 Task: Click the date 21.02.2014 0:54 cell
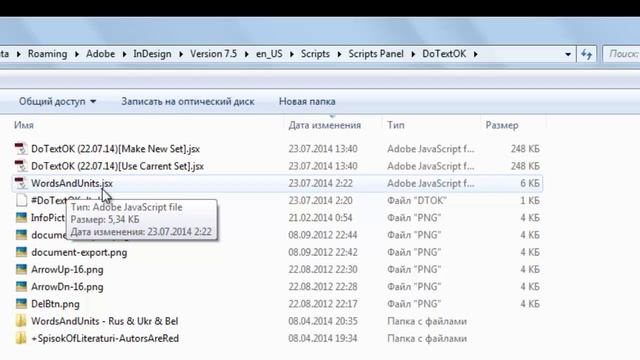click(320, 218)
